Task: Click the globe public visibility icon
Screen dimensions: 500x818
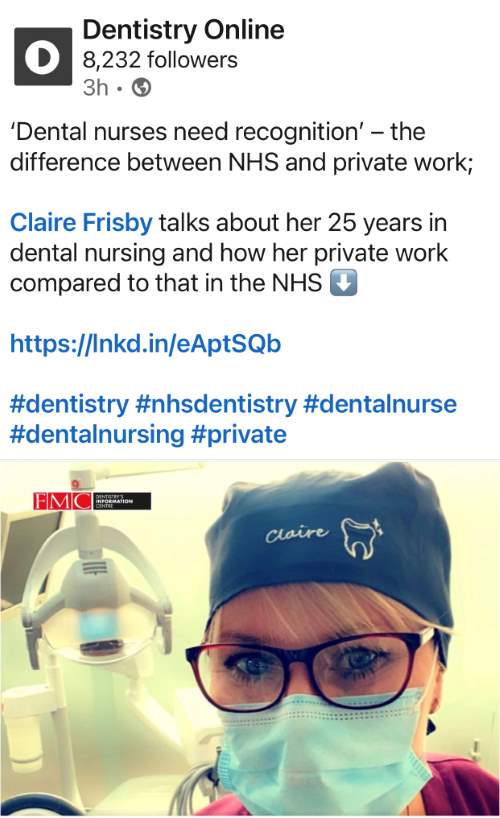Action: (x=141, y=87)
